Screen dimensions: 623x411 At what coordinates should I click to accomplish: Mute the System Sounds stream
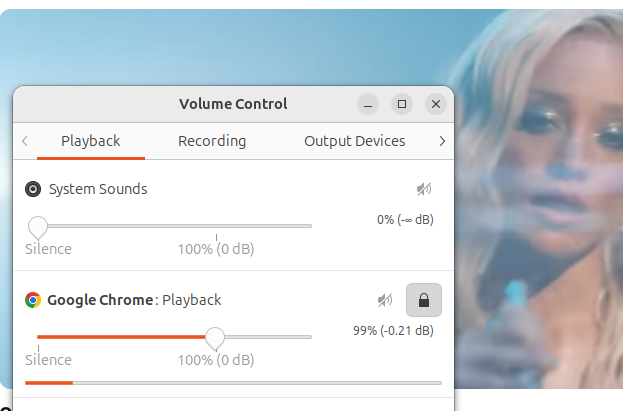point(424,189)
